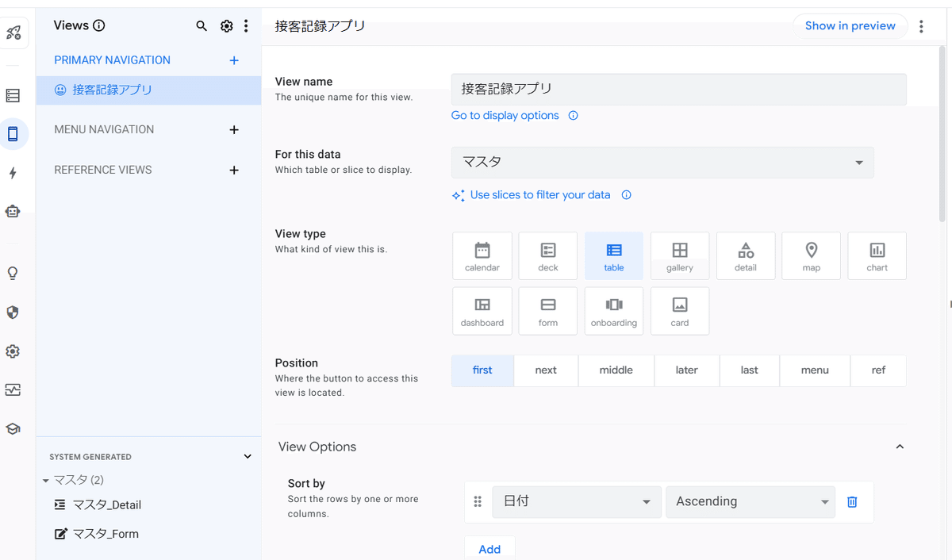This screenshot has height=560, width=952.
Task: Select the card view type
Action: tap(680, 311)
